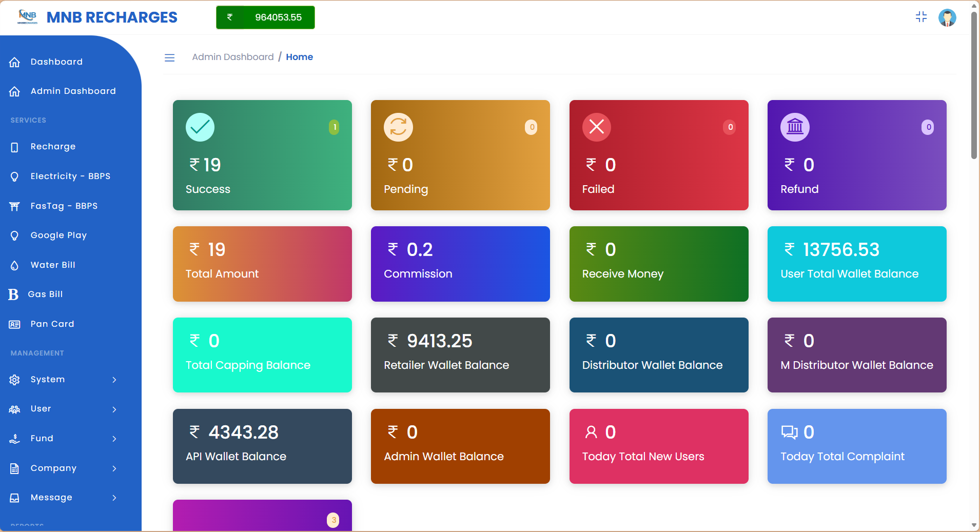This screenshot has width=980, height=532.
Task: Click the Total Capping Balance card
Action: click(x=262, y=355)
